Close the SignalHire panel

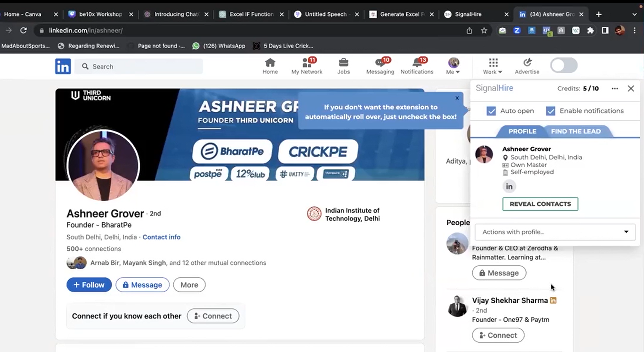[631, 88]
